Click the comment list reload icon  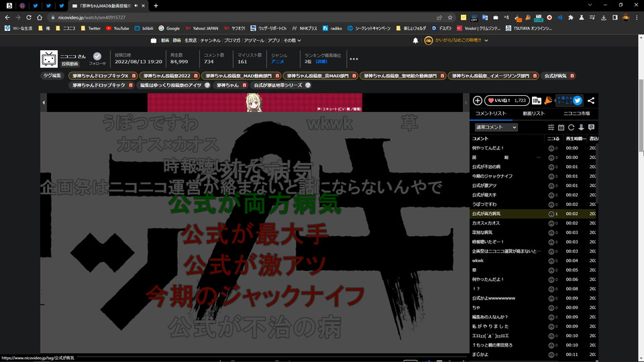click(x=571, y=127)
